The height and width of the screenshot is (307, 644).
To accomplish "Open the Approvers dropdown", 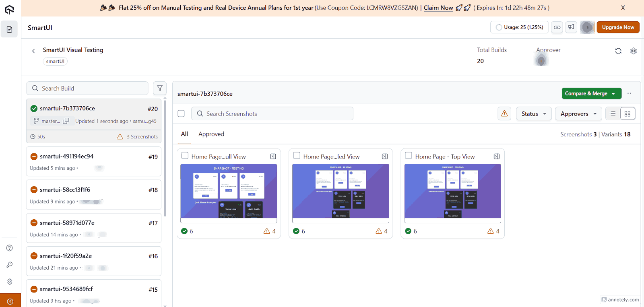I will point(578,114).
